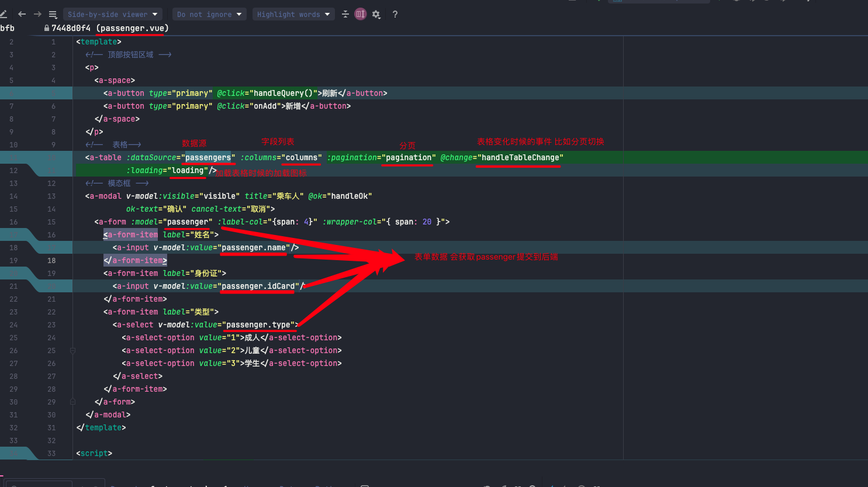Screen dimensions: 868x487
Task: Click the pagination binding value
Action: (x=409, y=157)
